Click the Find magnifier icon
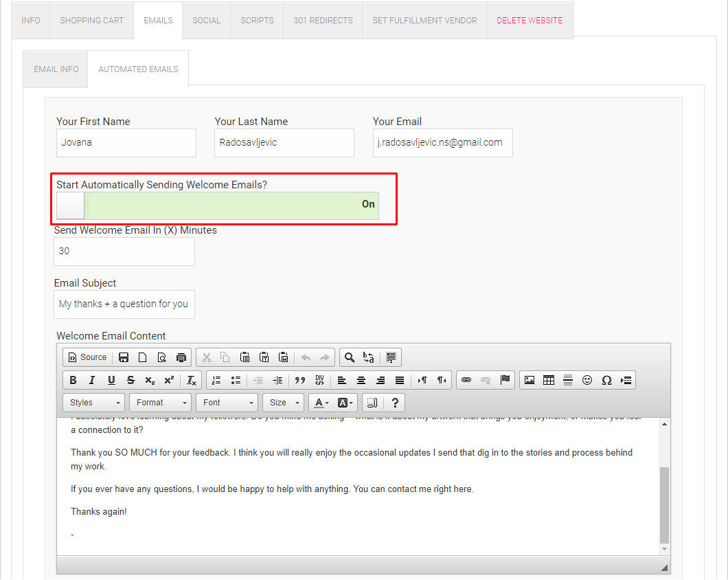 coord(350,357)
